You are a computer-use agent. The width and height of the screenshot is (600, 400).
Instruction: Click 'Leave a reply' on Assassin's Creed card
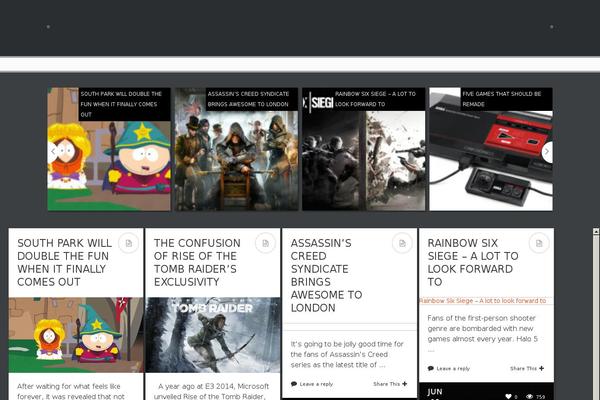[x=316, y=384]
